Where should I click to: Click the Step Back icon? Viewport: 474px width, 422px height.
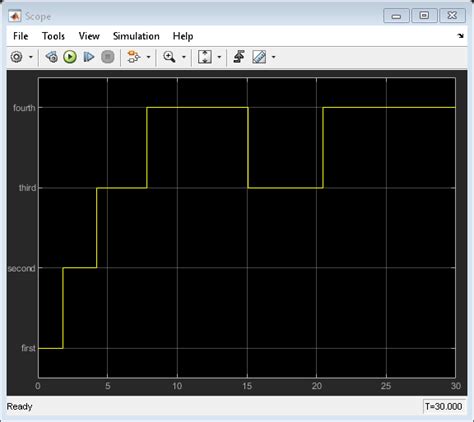click(52, 57)
